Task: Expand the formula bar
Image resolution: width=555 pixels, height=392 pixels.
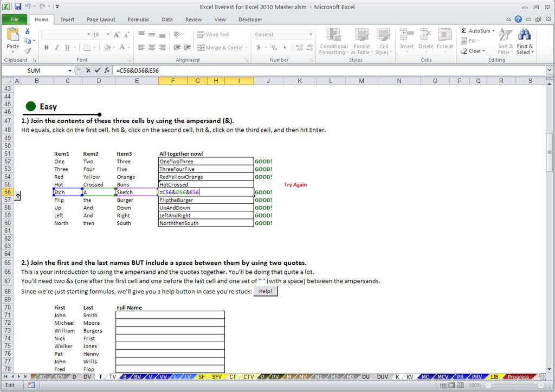Action: click(x=549, y=70)
